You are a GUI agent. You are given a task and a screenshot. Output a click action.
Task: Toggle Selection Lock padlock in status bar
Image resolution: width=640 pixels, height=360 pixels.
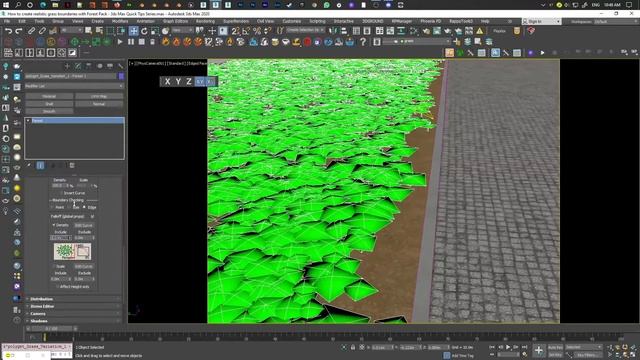click(353, 347)
